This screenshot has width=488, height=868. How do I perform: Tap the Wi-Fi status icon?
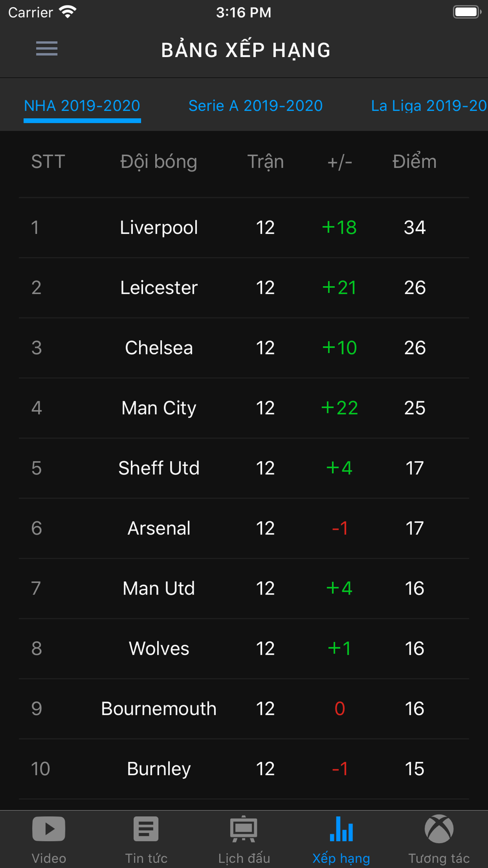[x=68, y=12]
